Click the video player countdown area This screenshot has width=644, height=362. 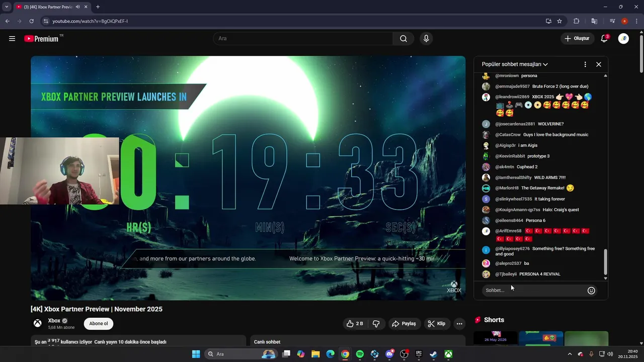coord(248,178)
